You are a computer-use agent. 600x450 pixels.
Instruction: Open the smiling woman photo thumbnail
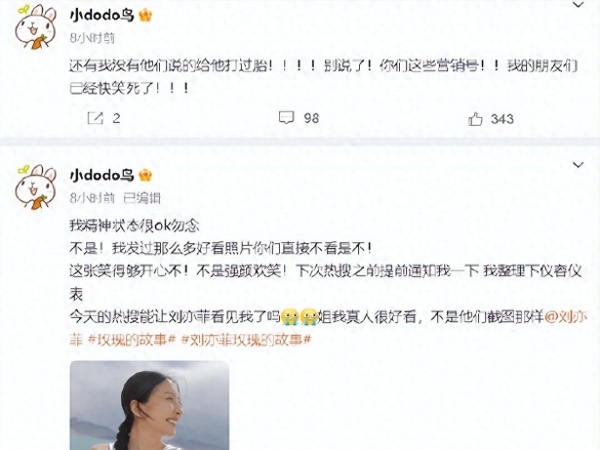pos(150,405)
